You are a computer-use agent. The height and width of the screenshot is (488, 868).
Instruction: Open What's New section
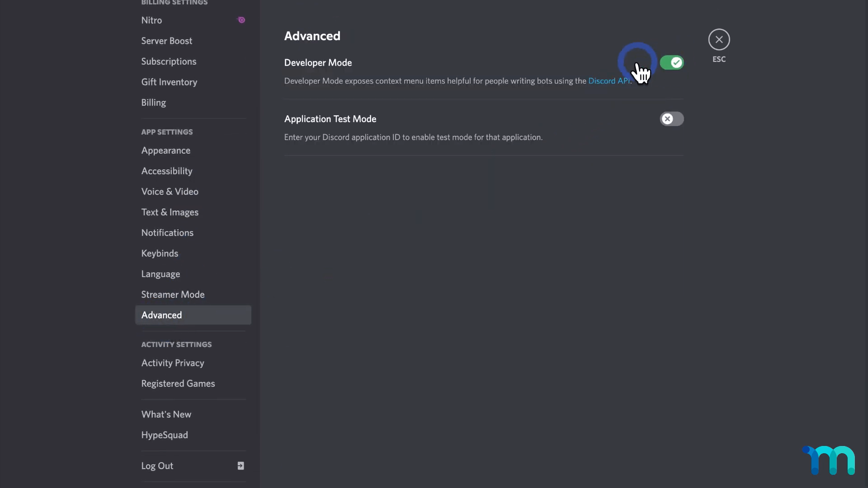[166, 414]
